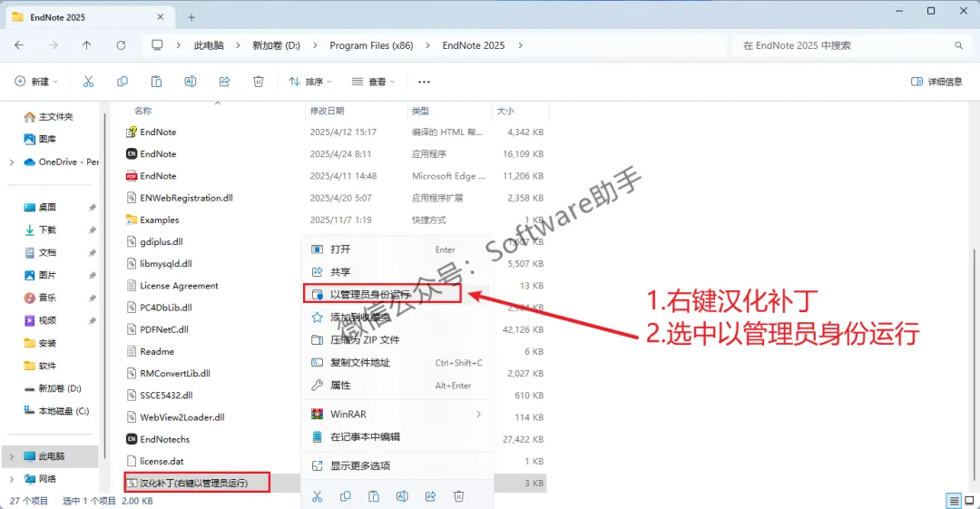Click the Rename icon in the toolbar

point(190,82)
